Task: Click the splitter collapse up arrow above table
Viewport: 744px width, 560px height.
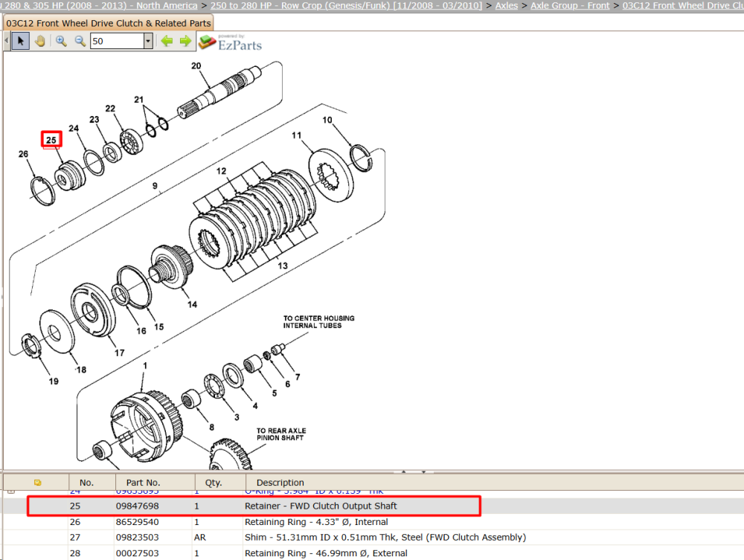Action: pyautogui.click(x=403, y=472)
